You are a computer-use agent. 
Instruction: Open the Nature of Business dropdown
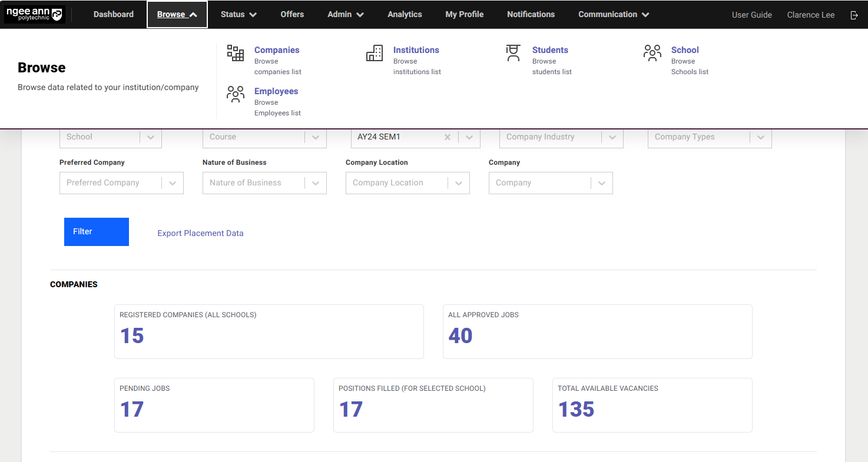[316, 183]
